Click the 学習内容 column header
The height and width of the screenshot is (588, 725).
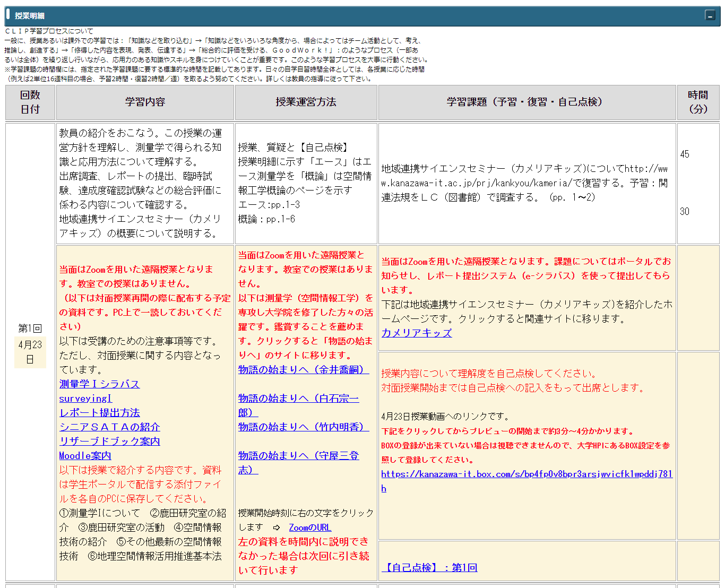[145, 102]
